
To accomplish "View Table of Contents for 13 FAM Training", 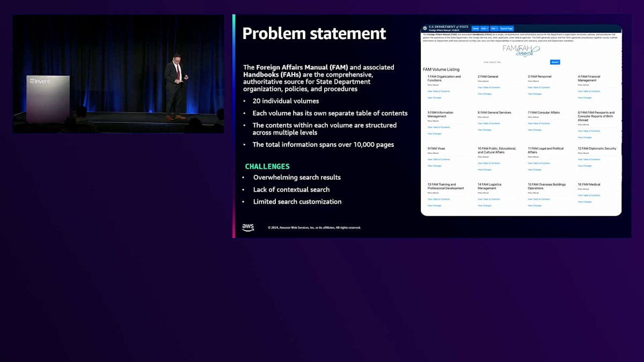I will [438, 199].
